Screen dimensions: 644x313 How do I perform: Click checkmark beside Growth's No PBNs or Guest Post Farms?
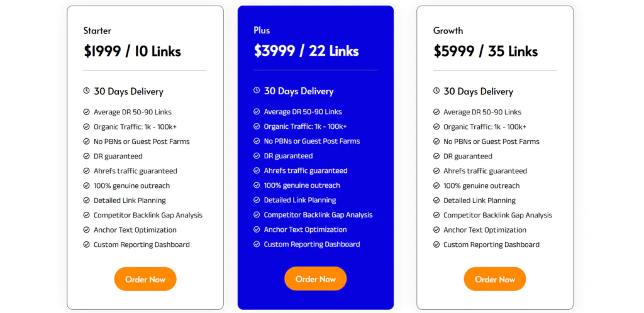click(x=436, y=141)
